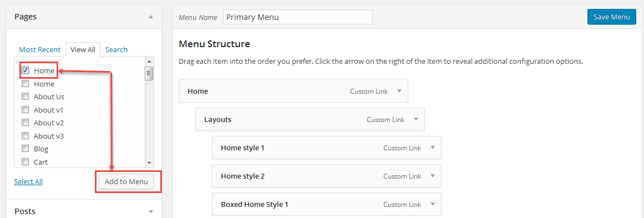Check the About Us page checkbox
Screen dimensions: 644x218
26,97
